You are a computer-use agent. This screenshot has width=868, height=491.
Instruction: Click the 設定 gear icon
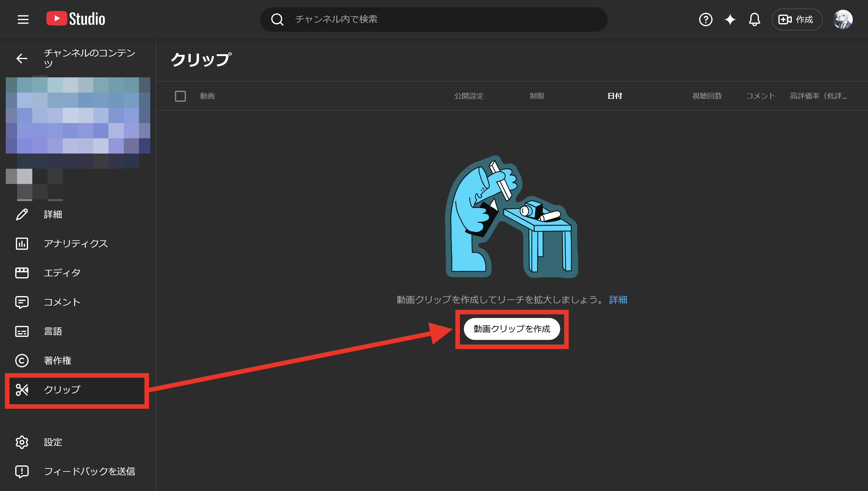[22, 442]
